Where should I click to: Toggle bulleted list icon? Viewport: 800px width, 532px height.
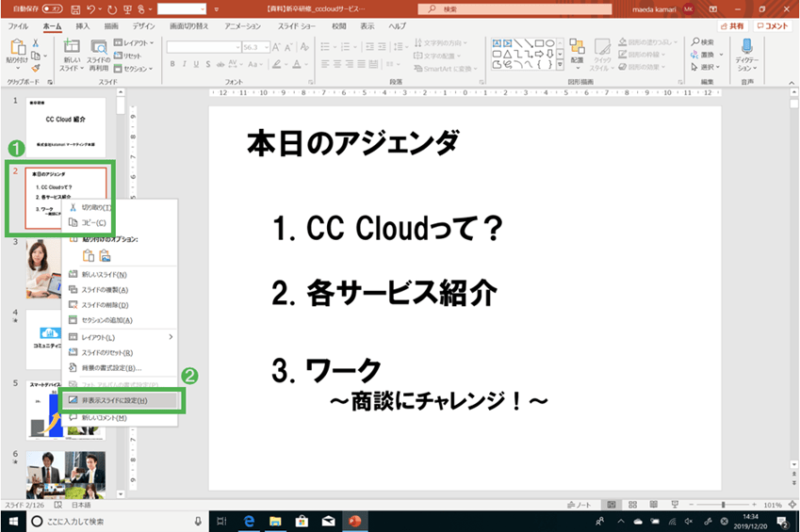pos(325,47)
